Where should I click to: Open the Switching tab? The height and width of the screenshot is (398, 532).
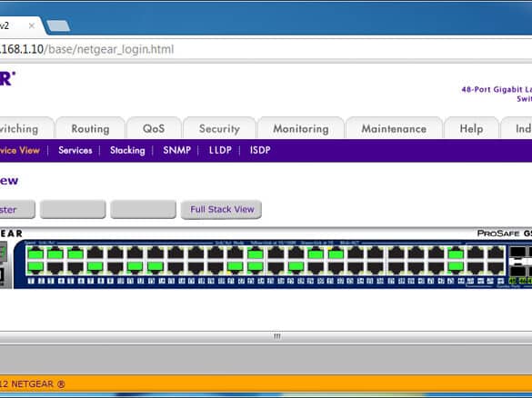click(x=26, y=128)
